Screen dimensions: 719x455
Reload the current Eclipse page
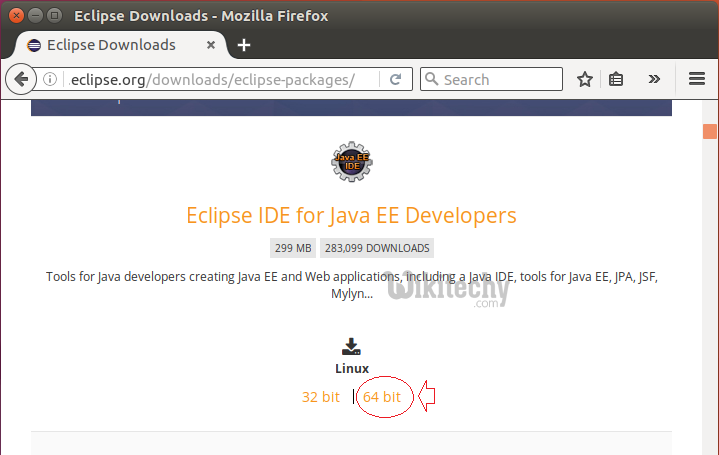396,80
